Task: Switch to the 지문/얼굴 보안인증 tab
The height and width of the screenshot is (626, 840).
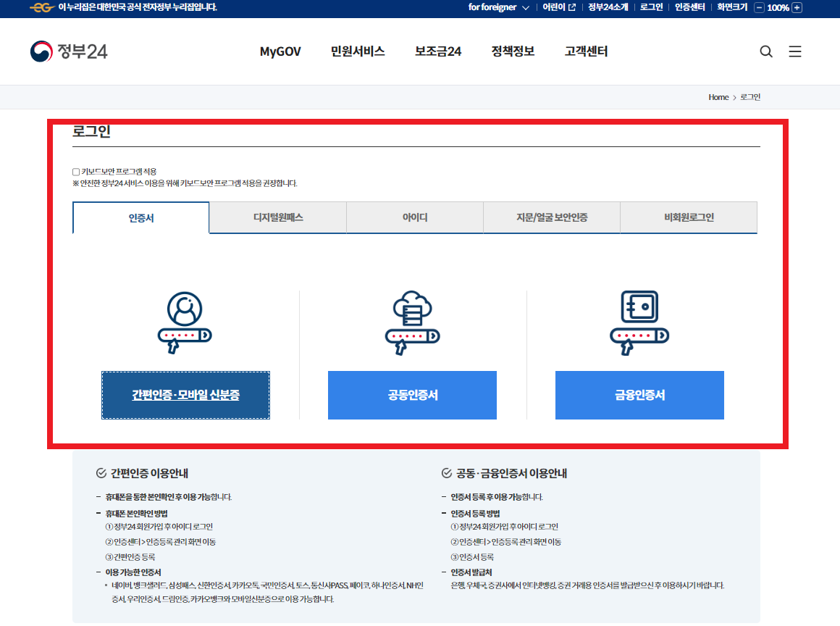Action: (x=552, y=217)
